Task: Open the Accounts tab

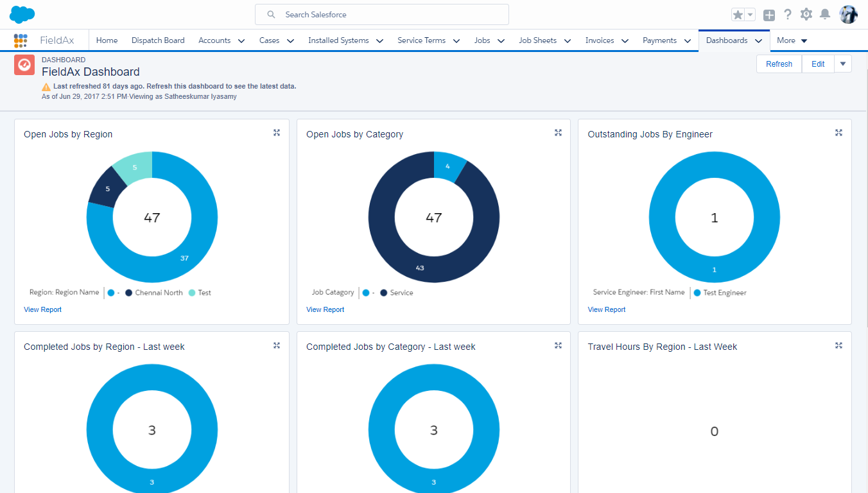Action: (x=214, y=40)
